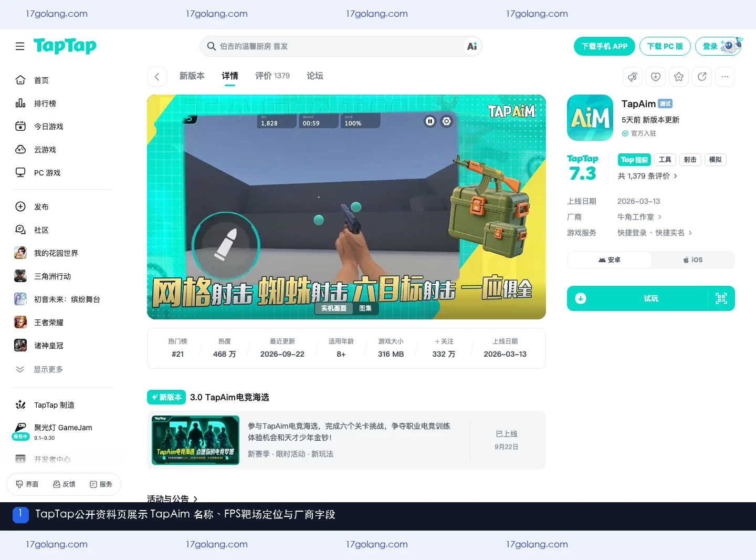Open video settings gear icon
The width and height of the screenshot is (756, 560).
pos(447,121)
